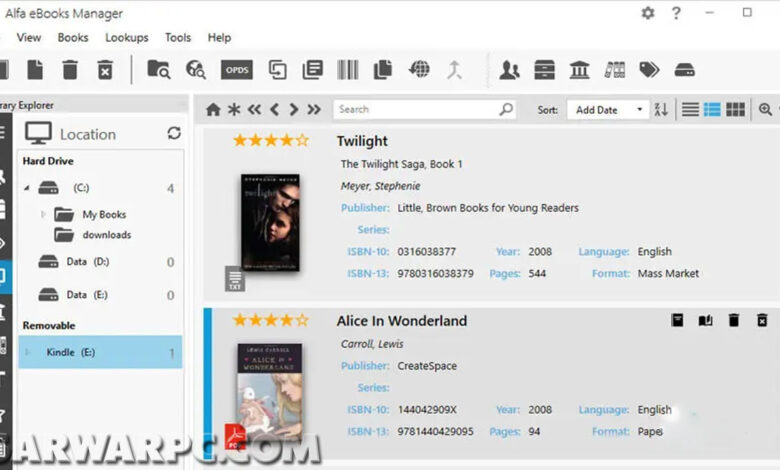
Task: Click the Alice In Wonderland cover thumbnail
Action: click(269, 392)
